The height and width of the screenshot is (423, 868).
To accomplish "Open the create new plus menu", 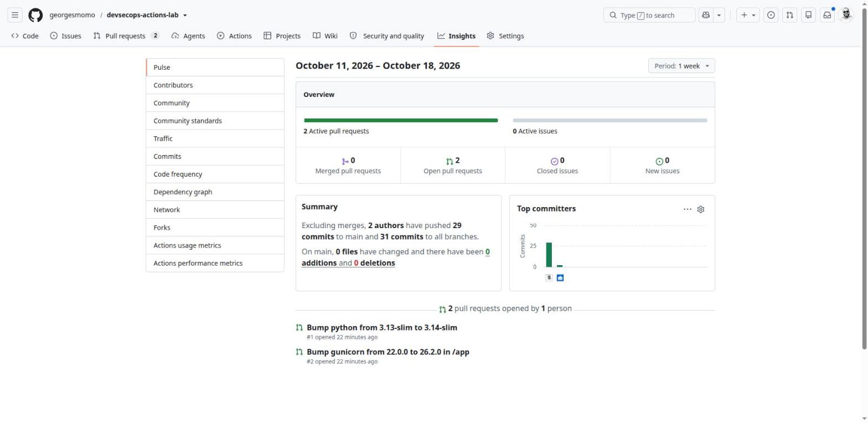I will point(748,15).
